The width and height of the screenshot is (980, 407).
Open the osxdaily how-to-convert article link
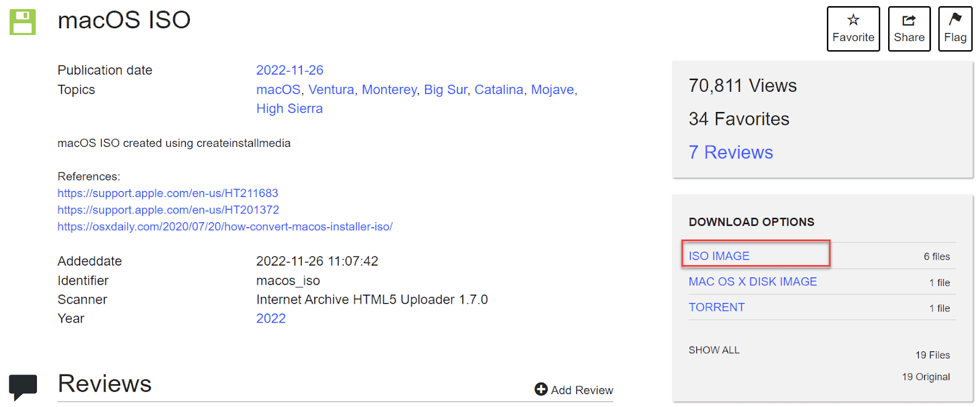point(225,226)
